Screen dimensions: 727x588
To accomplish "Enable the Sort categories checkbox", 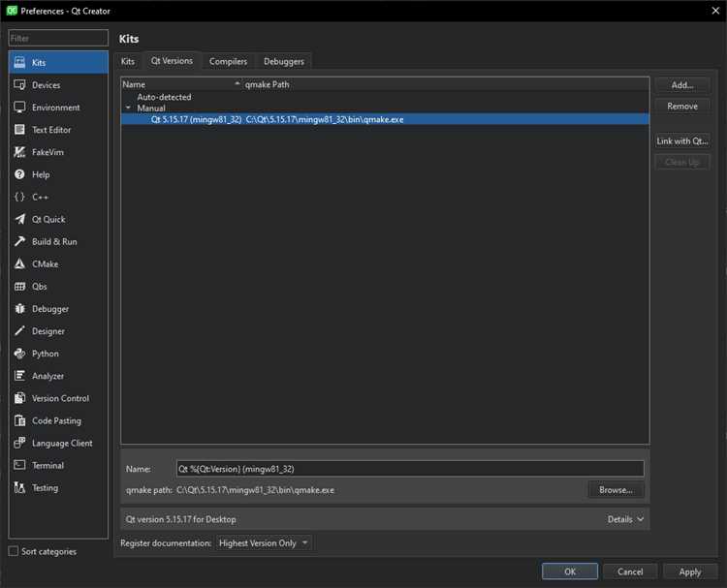I will click(14, 551).
